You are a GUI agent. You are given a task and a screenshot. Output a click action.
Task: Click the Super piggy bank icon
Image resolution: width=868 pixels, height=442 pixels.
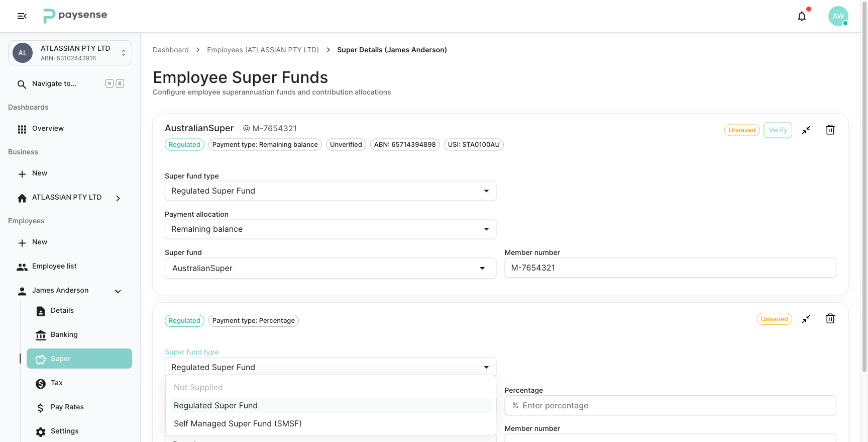pyautogui.click(x=41, y=360)
